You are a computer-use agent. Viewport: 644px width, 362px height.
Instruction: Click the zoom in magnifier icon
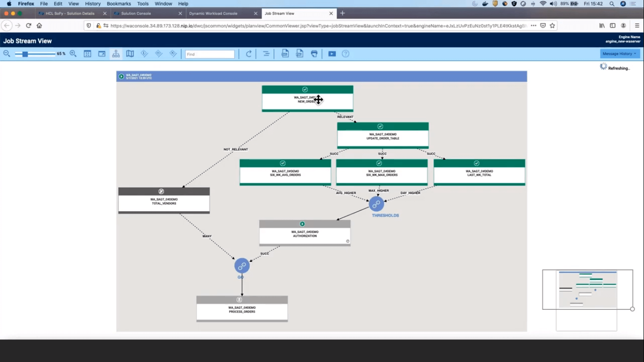73,54
